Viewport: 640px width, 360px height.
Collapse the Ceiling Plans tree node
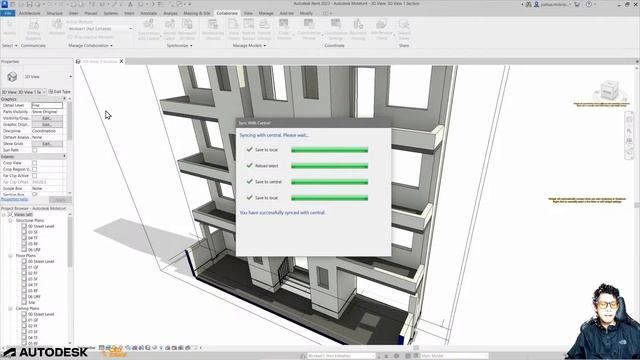click(x=11, y=309)
